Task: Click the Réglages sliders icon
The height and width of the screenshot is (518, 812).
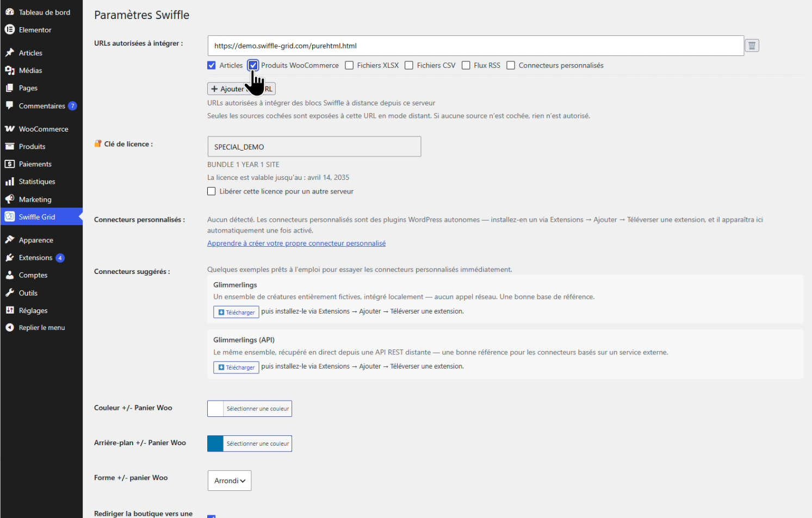Action: 9,310
